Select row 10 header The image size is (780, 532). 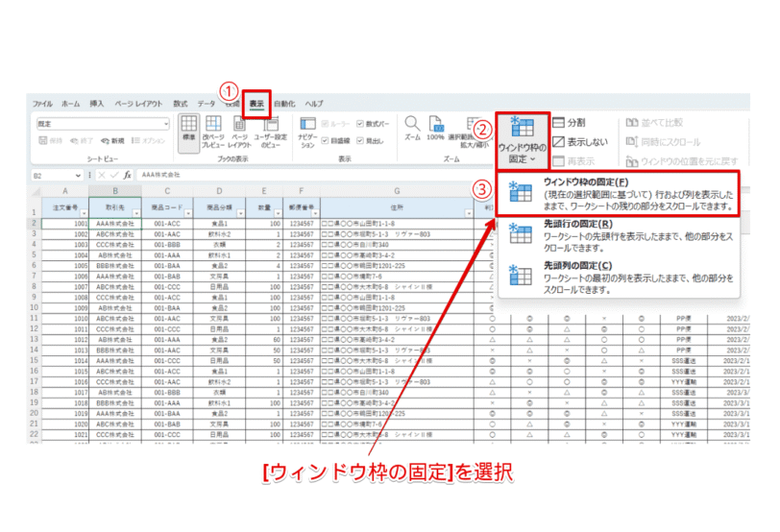[x=34, y=307]
